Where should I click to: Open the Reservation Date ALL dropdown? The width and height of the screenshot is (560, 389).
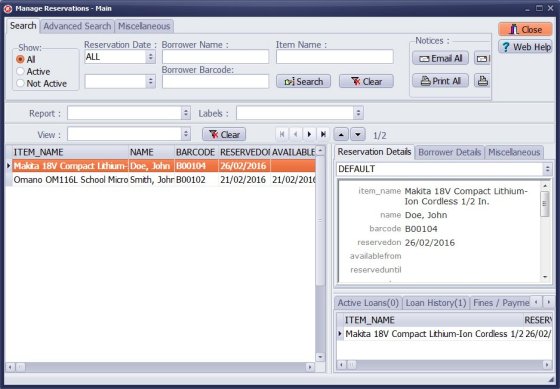pyautogui.click(x=151, y=57)
